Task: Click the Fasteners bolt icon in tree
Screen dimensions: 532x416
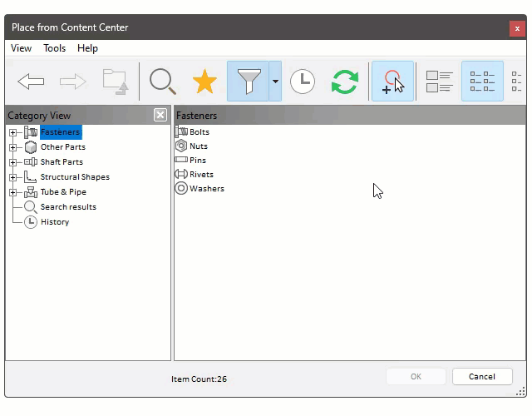Action: coord(31,132)
